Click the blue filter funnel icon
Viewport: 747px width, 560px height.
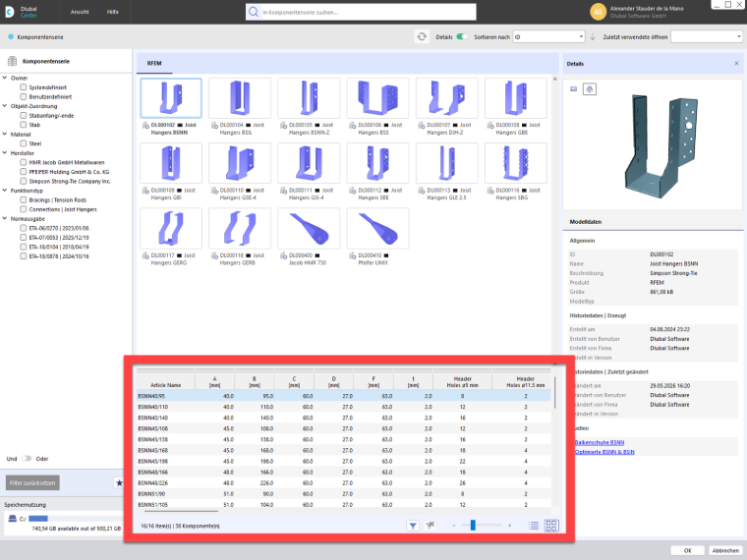(413, 526)
